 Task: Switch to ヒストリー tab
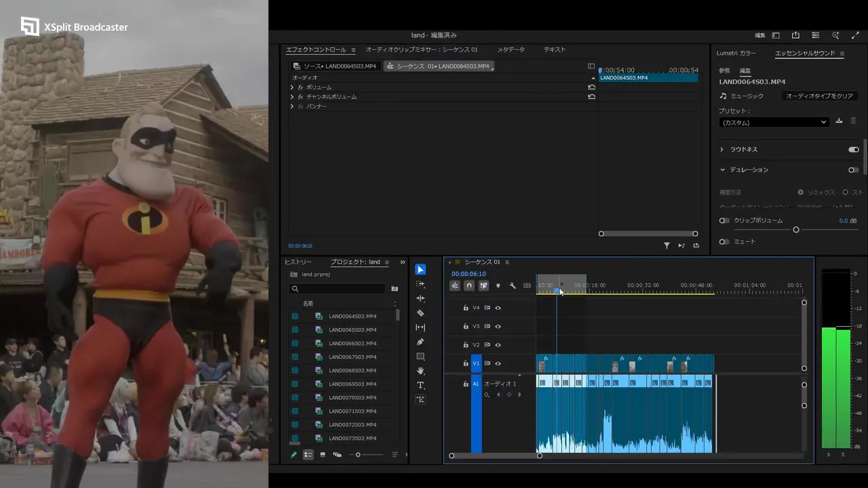click(298, 262)
